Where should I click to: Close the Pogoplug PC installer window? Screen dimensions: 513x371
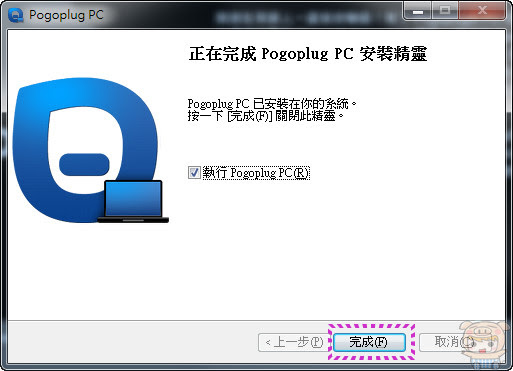coord(482,11)
